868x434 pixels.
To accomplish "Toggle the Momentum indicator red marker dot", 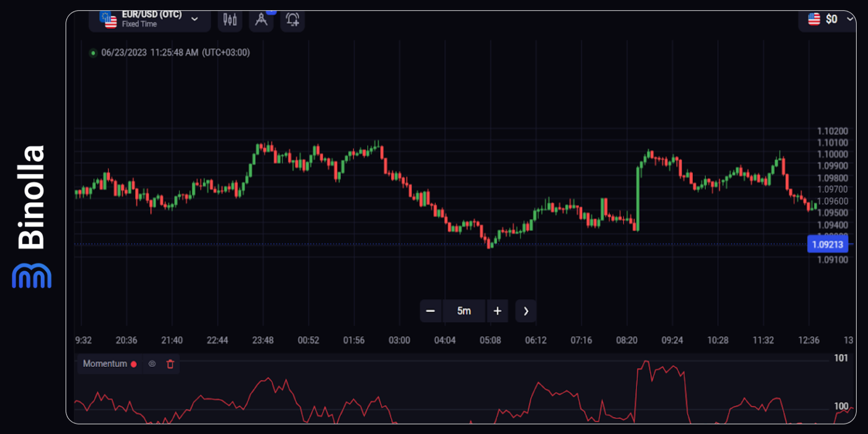I will (x=133, y=364).
